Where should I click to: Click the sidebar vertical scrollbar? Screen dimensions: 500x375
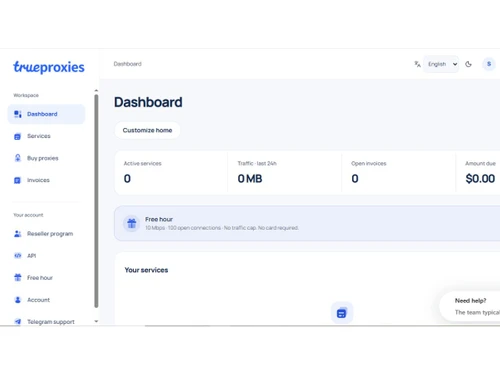pos(96,201)
